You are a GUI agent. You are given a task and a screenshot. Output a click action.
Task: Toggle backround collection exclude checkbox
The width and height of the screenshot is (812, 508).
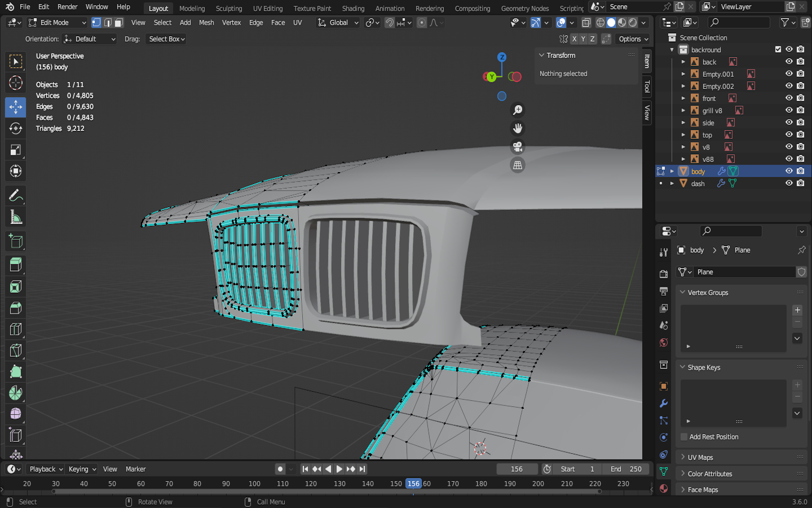(x=778, y=50)
